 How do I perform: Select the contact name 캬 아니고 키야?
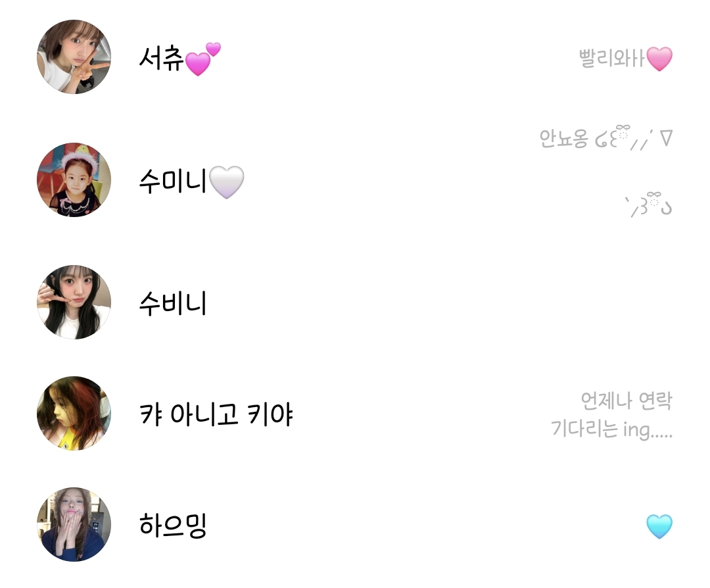(x=216, y=414)
